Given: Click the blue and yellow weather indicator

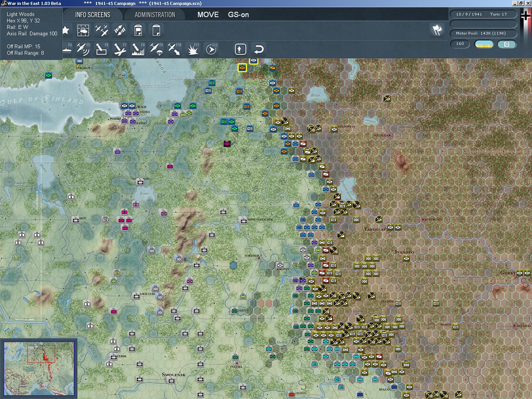Looking at the screenshot, I should [x=484, y=44].
